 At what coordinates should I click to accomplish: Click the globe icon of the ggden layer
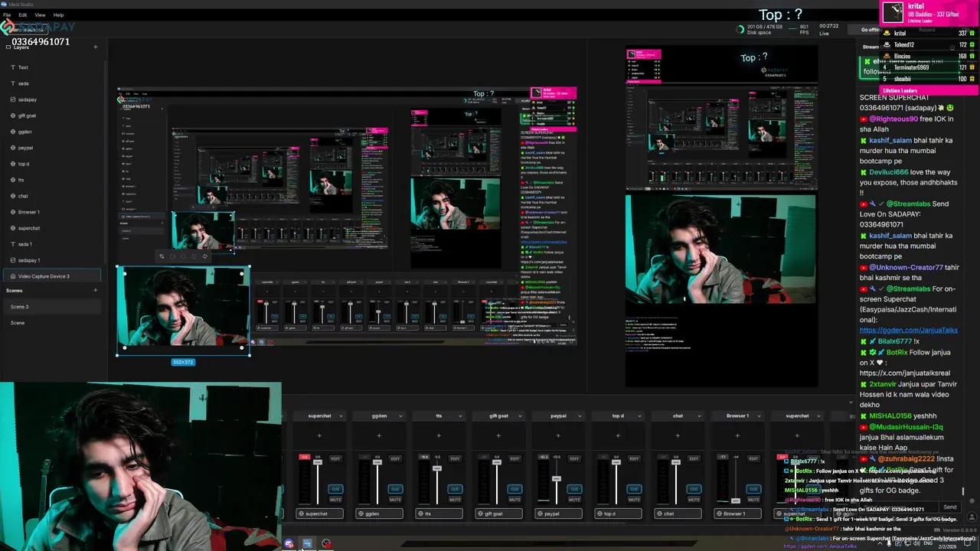coord(13,132)
